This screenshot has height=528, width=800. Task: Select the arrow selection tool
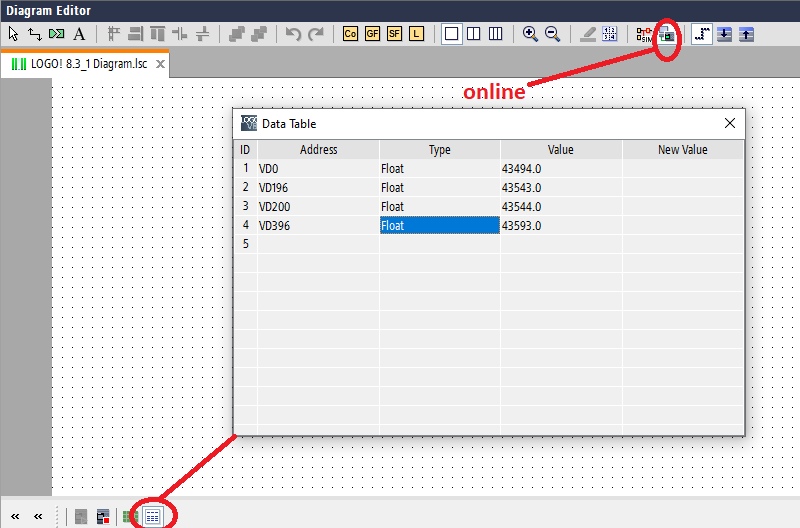tap(13, 34)
